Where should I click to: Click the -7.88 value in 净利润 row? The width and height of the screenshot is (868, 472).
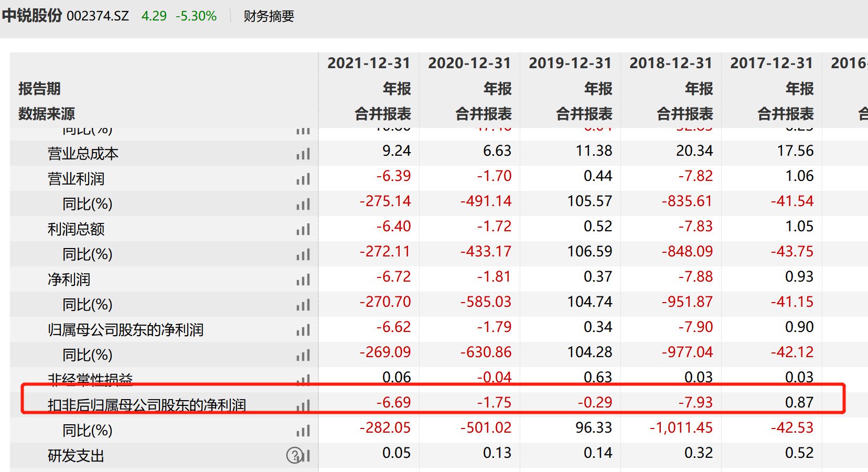coord(695,277)
